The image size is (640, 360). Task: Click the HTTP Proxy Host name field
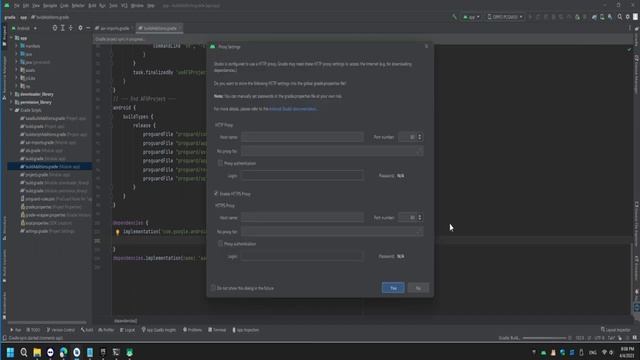tap(302, 137)
